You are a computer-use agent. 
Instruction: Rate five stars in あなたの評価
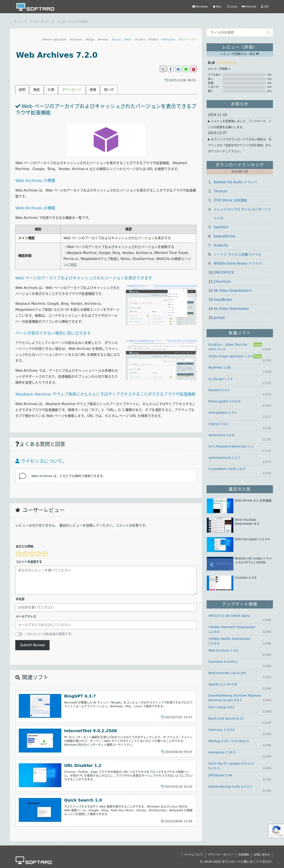pos(45,554)
